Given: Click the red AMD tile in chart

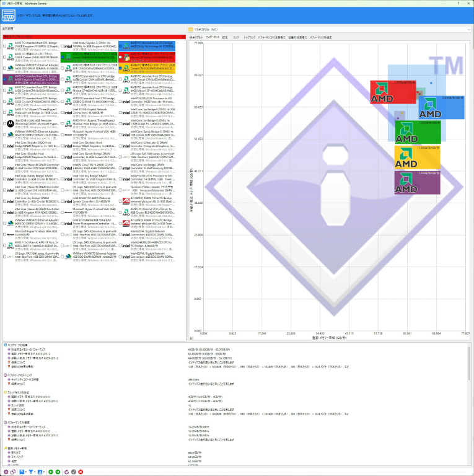Looking at the screenshot, I should coord(393,92).
